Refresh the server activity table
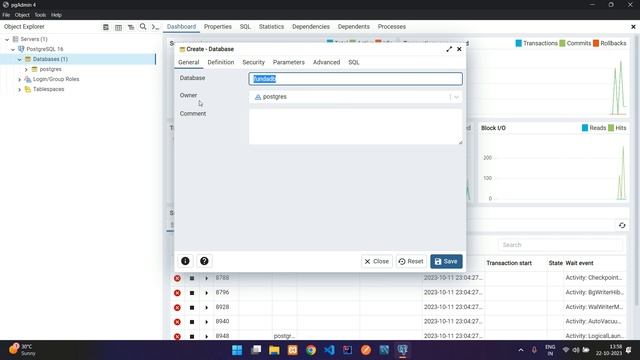640x360 pixels. [622, 225]
